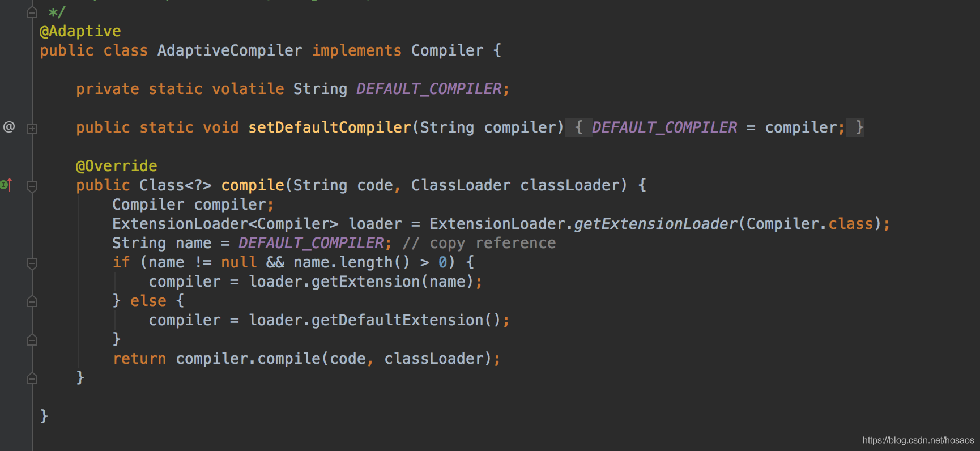Click the fold marker at the else line

coord(32,301)
